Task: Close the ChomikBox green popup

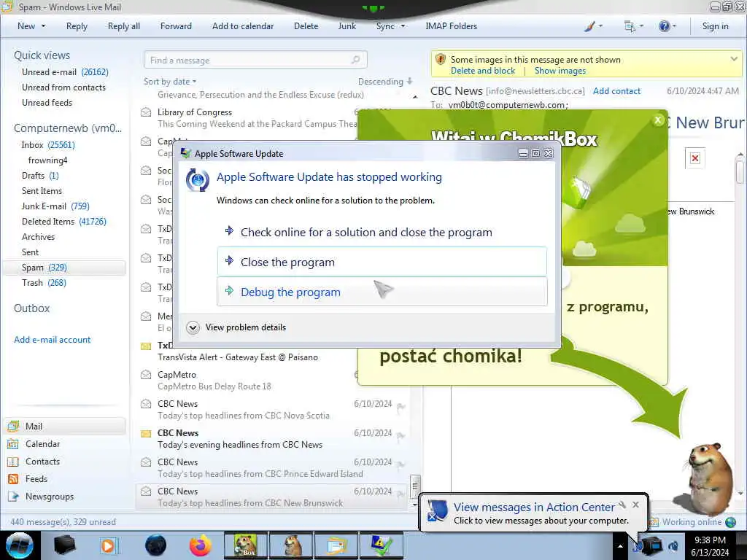Action: point(659,120)
